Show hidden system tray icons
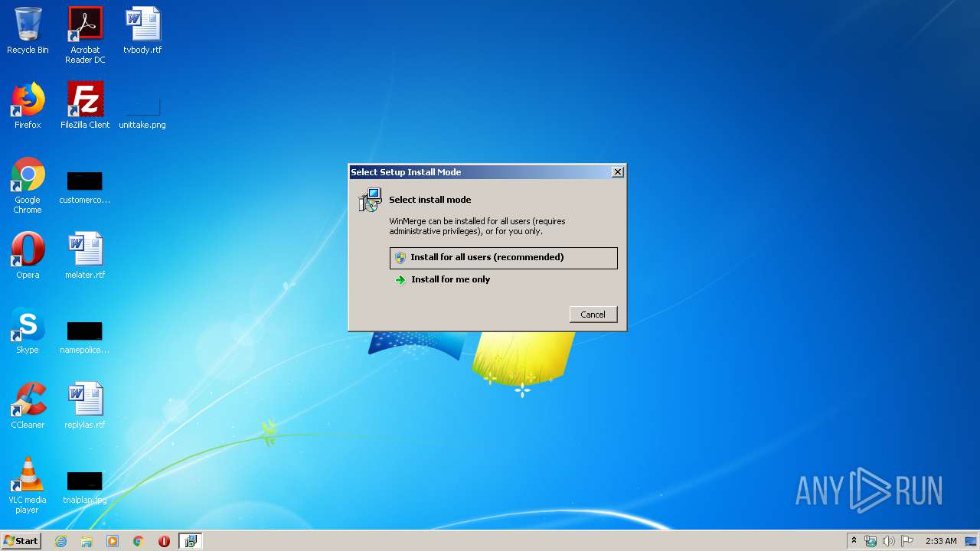Image resolution: width=980 pixels, height=551 pixels. click(854, 541)
